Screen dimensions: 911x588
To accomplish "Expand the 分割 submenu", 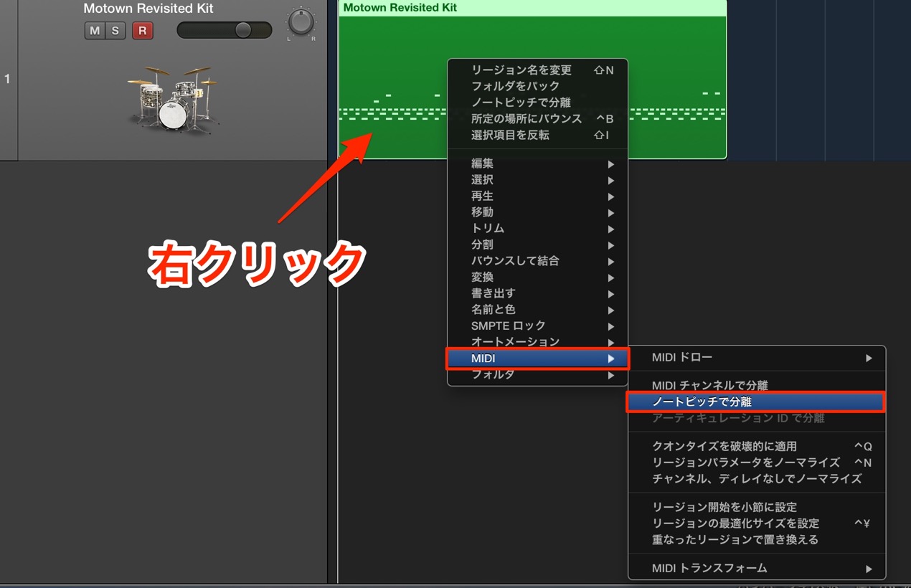I will (538, 245).
